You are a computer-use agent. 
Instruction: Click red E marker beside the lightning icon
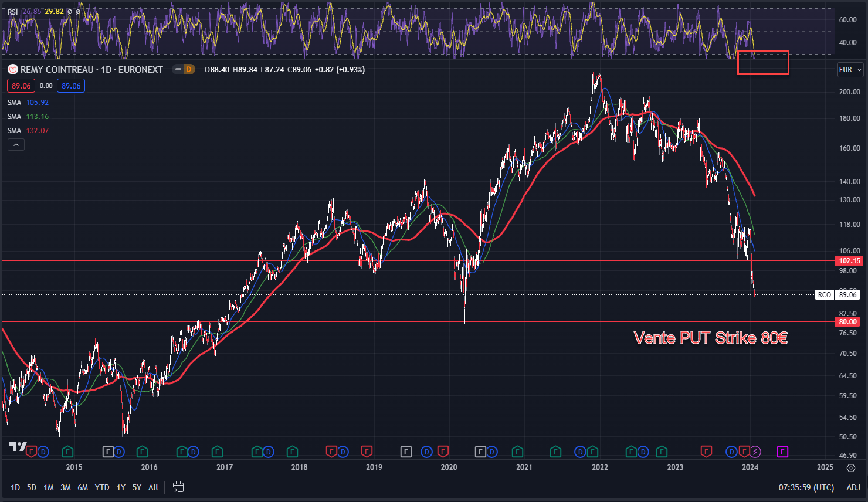[x=744, y=452]
